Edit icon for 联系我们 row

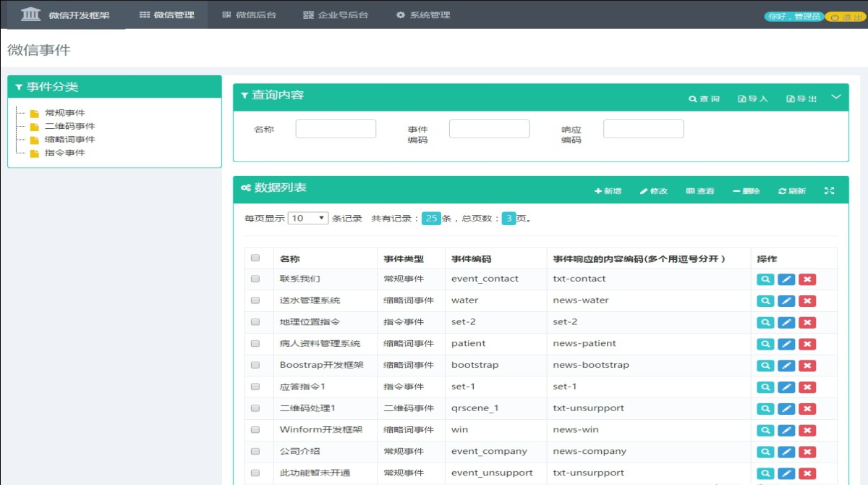786,279
